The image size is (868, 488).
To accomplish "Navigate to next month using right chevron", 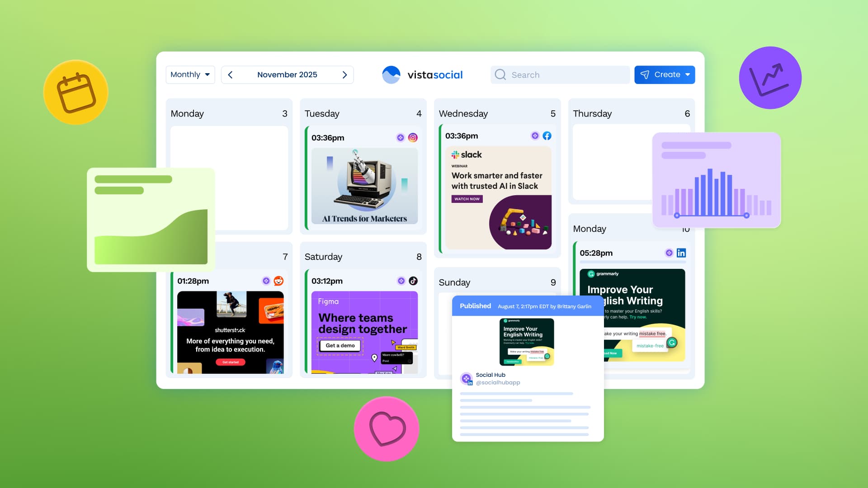I will coord(344,75).
